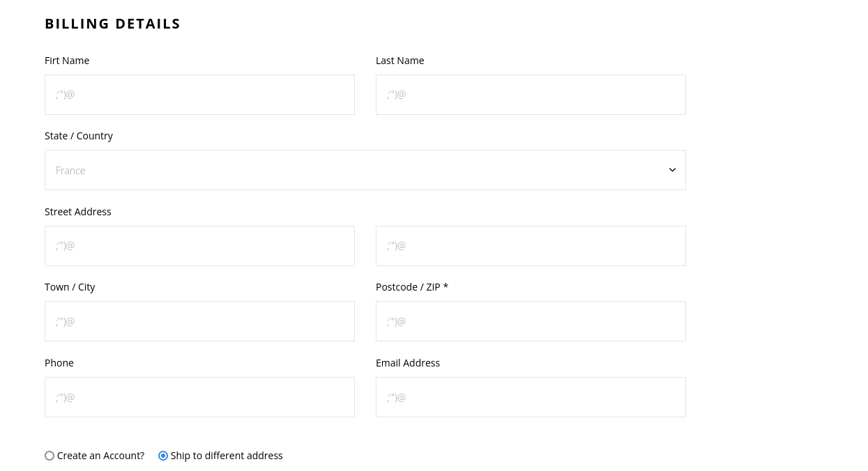Click the Postcode / ZIP * label
This screenshot has height=471, width=868.
pos(411,287)
